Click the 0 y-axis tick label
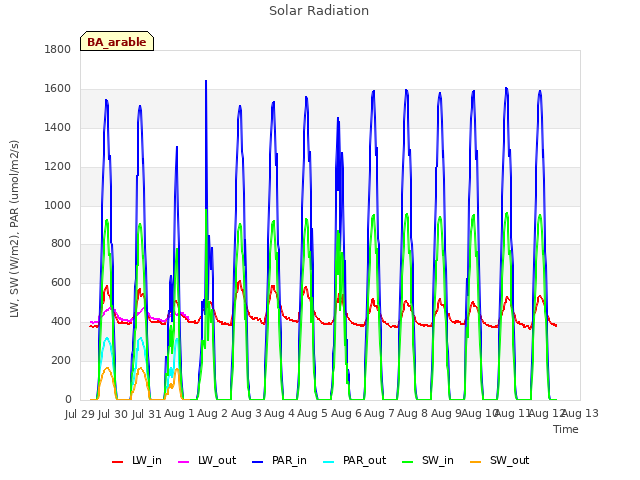The height and width of the screenshot is (480, 640). coord(68,399)
